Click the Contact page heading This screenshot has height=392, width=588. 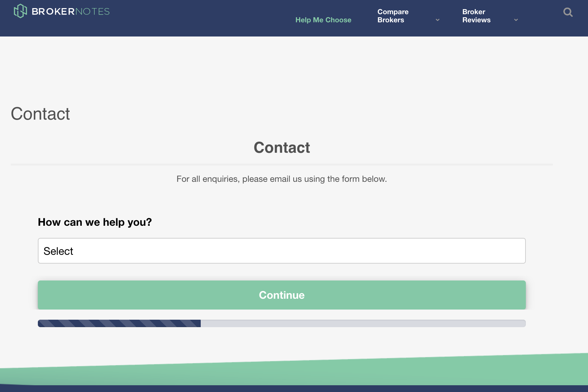(x=40, y=114)
